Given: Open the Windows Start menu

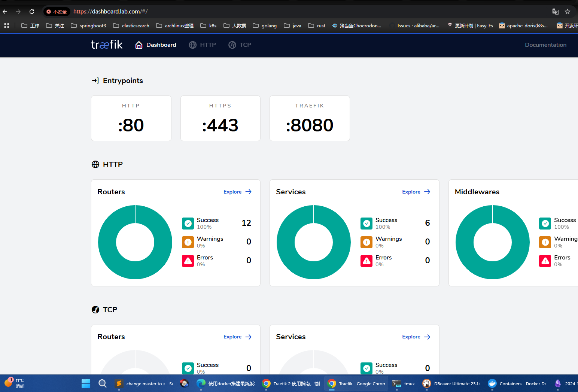Looking at the screenshot, I should click(x=86, y=383).
